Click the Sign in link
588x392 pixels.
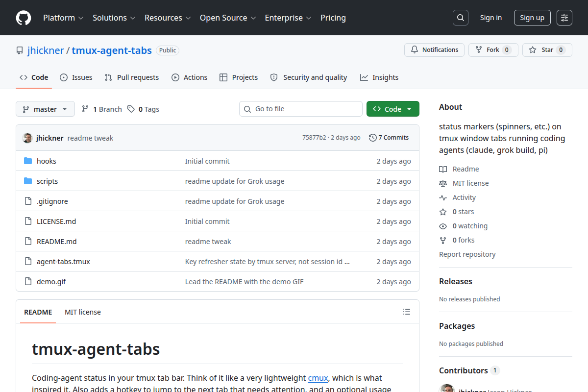(491, 18)
